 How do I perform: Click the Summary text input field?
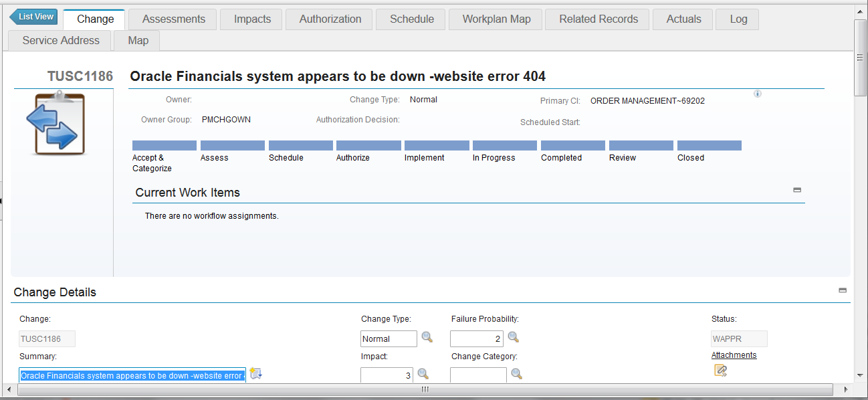(x=132, y=376)
